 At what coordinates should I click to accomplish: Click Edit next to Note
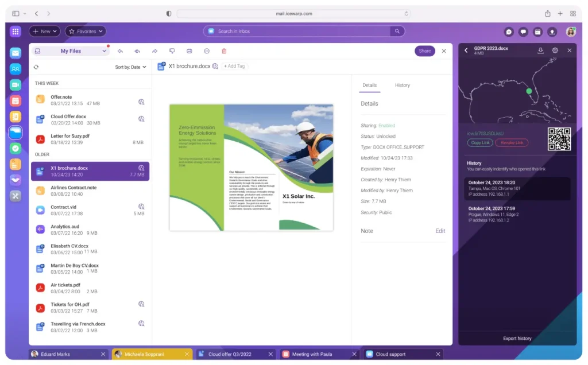point(440,231)
